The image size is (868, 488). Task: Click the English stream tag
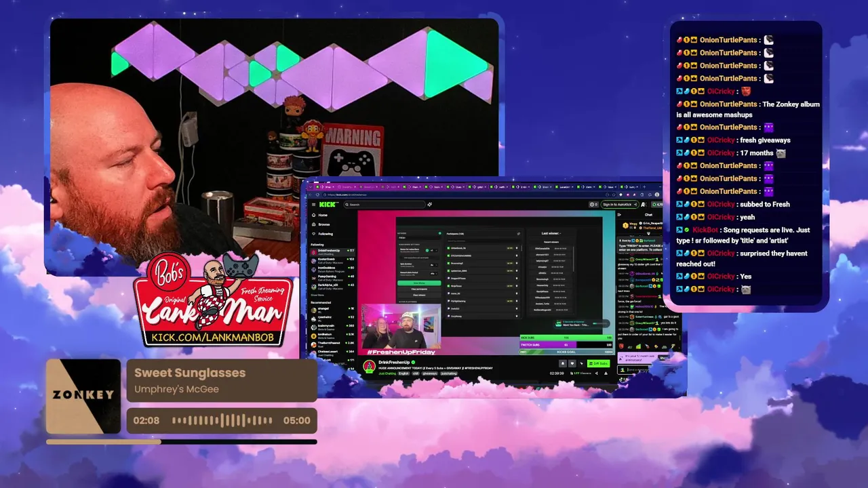403,373
